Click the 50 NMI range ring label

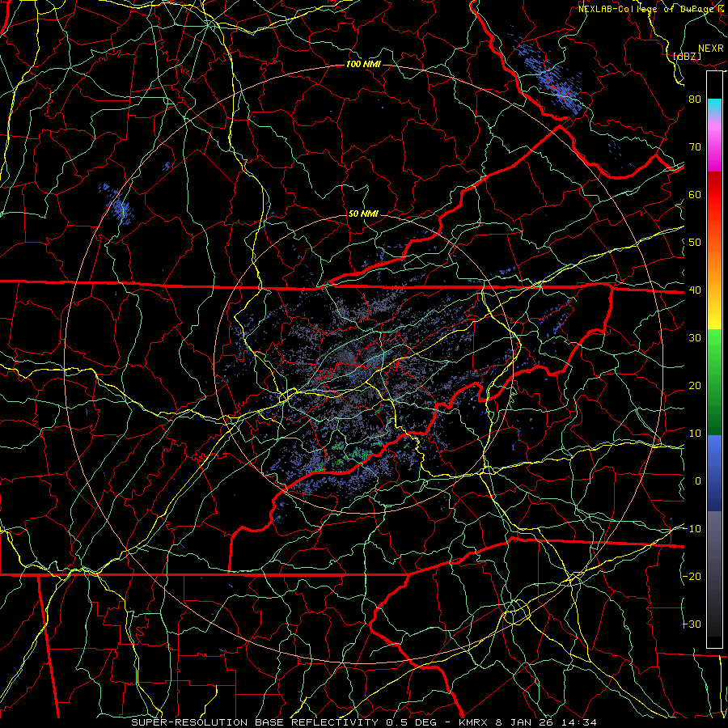[x=363, y=214]
